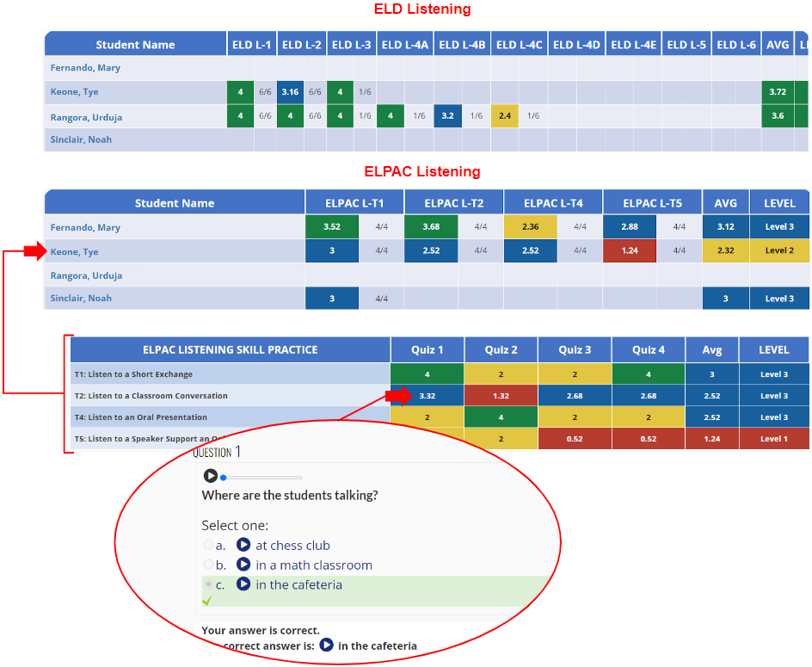This screenshot has width=812, height=667.
Task: Click the ELPAC Listening LEVEL header
Action: [x=779, y=203]
